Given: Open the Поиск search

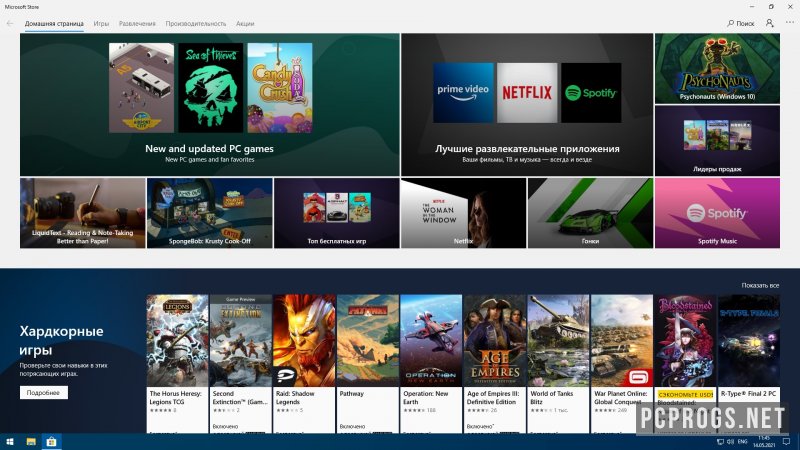Looking at the screenshot, I should [741, 23].
